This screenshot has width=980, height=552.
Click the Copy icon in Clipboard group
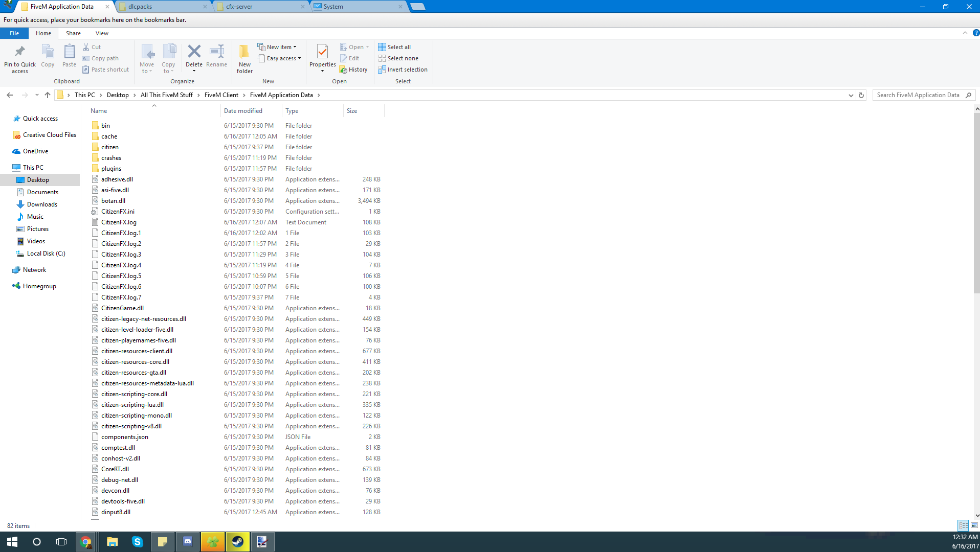(48, 52)
